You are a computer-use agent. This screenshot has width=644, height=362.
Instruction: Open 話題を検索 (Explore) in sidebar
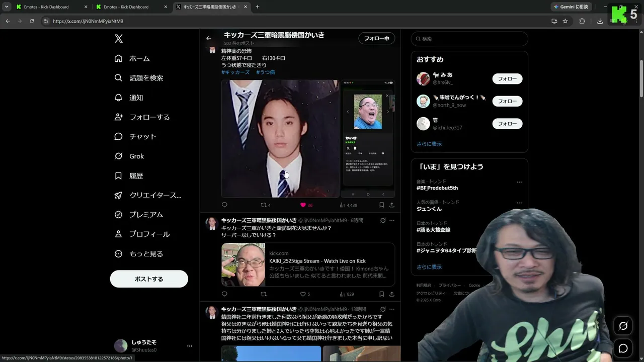139,78
